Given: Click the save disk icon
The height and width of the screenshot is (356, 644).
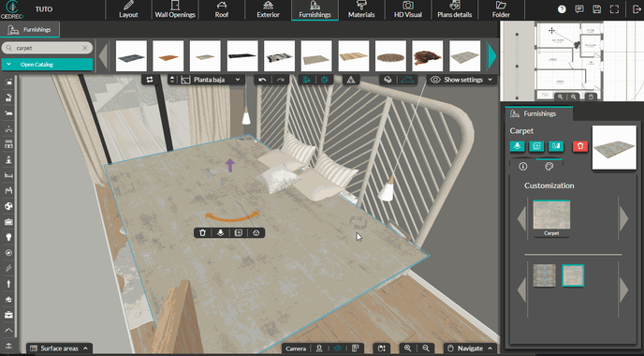Looking at the screenshot, I should 597,9.
